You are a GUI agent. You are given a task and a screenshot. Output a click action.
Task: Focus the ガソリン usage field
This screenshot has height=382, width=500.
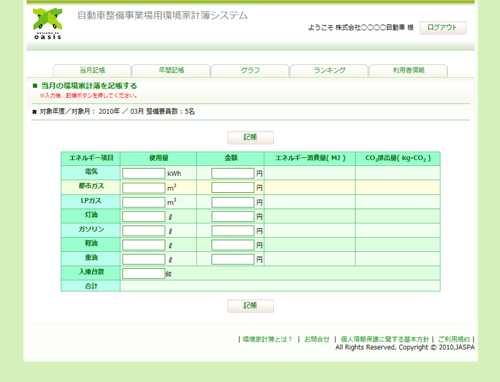(x=144, y=231)
